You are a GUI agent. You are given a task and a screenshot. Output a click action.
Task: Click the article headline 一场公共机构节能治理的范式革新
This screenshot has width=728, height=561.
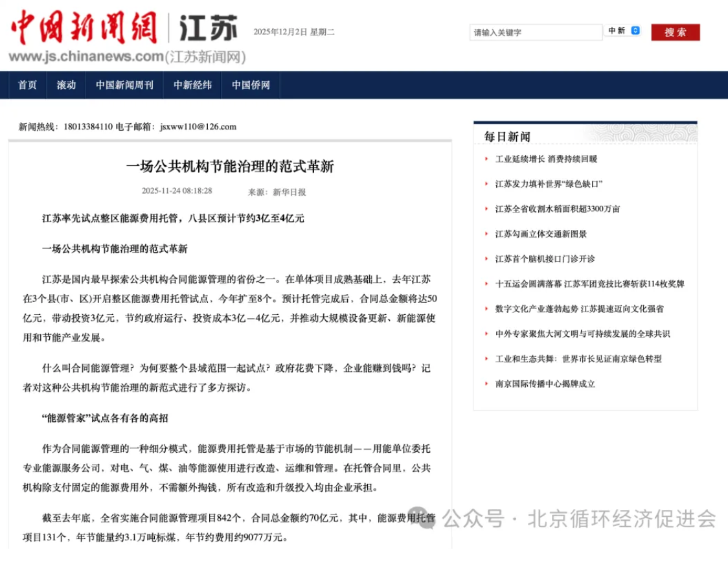click(230, 166)
